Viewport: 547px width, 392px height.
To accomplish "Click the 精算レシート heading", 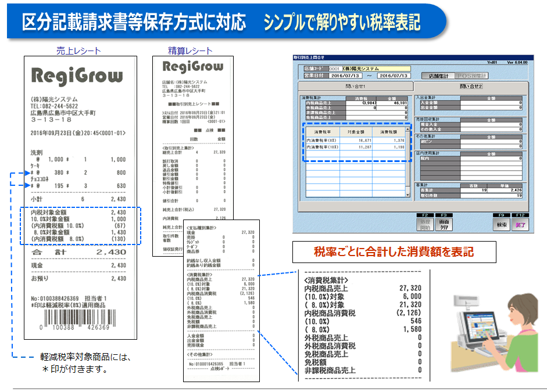I will [190, 51].
